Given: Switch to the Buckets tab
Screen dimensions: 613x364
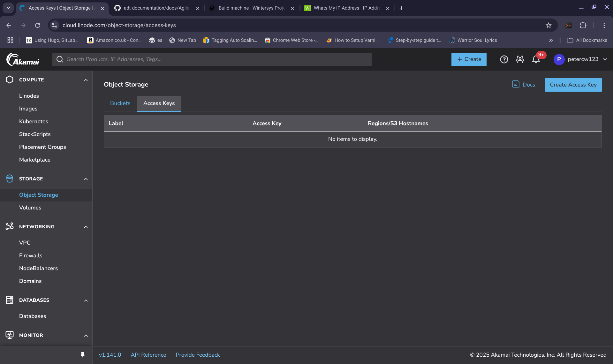Looking at the screenshot, I should [120, 103].
